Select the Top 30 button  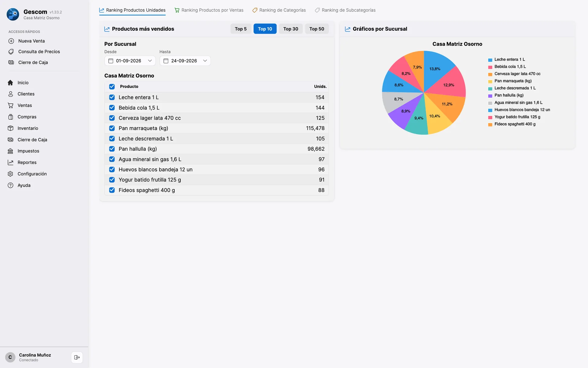(291, 29)
